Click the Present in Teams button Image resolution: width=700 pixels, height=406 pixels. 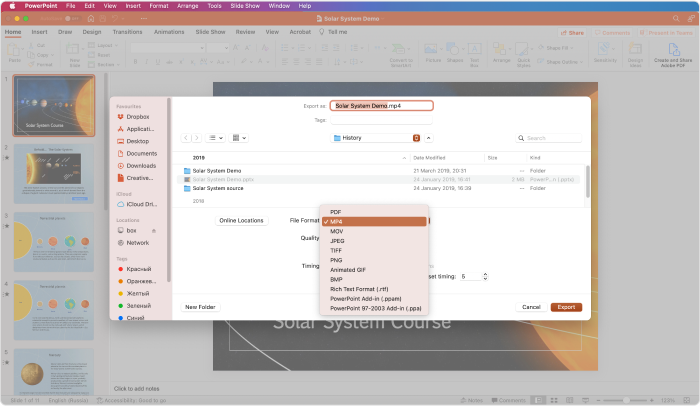coord(666,33)
